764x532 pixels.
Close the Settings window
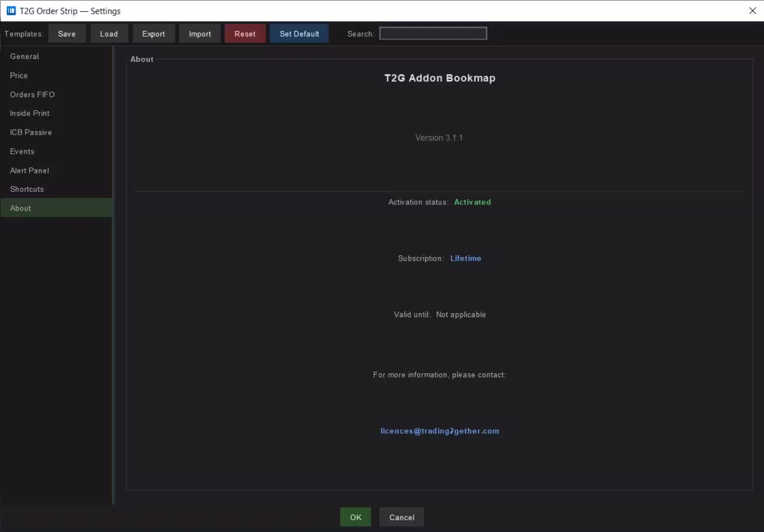click(752, 11)
